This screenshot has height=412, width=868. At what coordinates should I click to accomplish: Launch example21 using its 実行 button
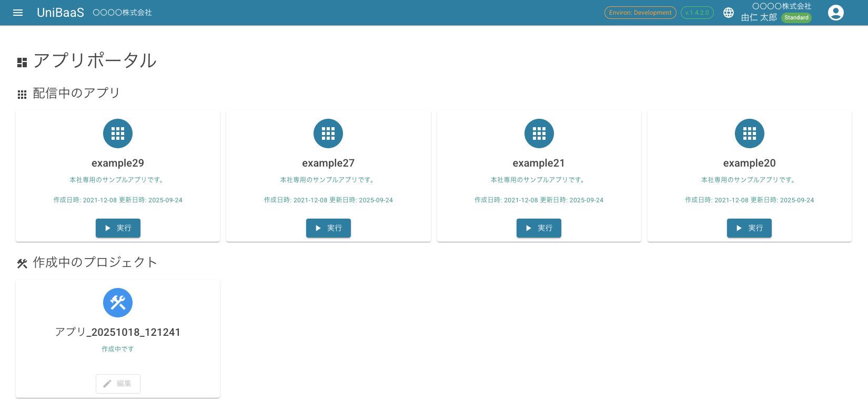click(539, 228)
